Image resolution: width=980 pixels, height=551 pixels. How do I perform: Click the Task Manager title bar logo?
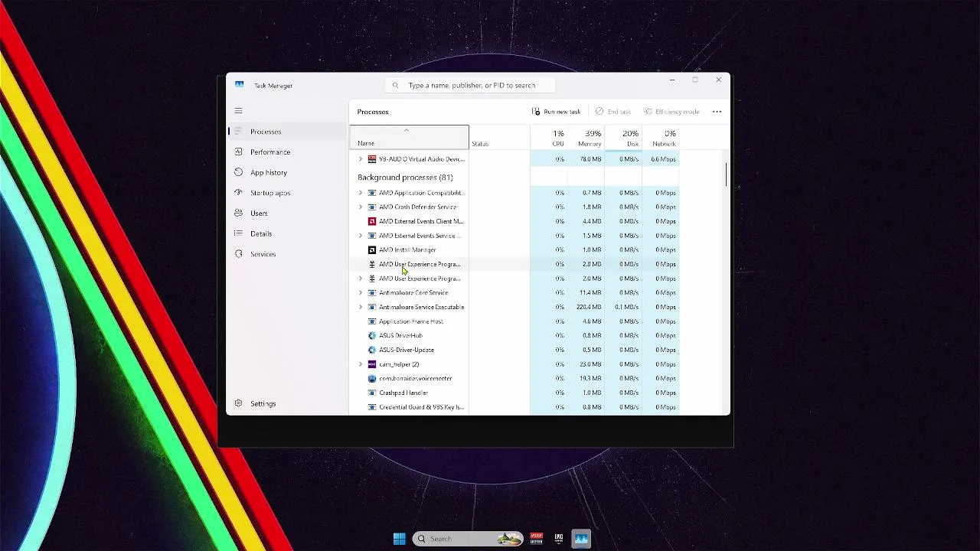pyautogui.click(x=240, y=85)
